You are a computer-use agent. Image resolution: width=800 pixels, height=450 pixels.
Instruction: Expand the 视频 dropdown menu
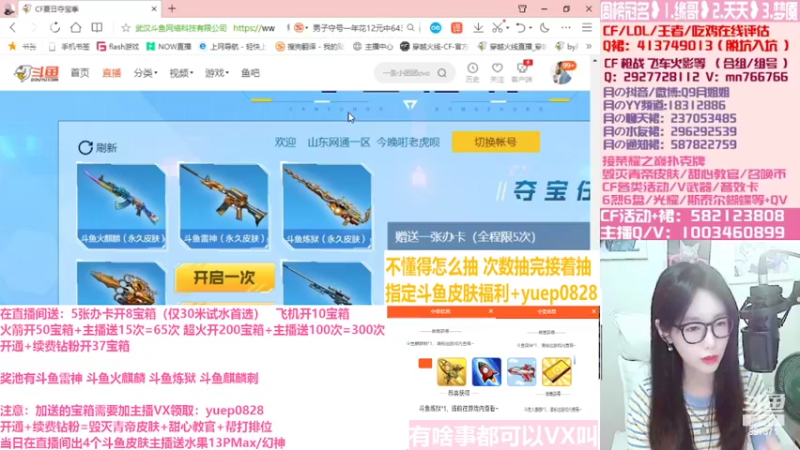pyautogui.click(x=181, y=73)
